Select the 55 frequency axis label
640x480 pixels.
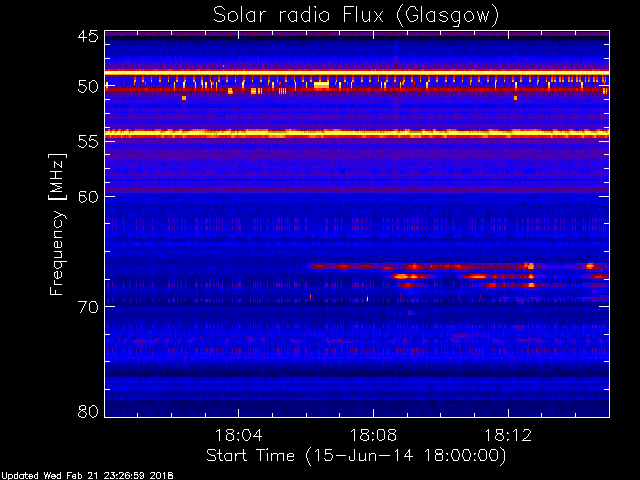point(88,142)
